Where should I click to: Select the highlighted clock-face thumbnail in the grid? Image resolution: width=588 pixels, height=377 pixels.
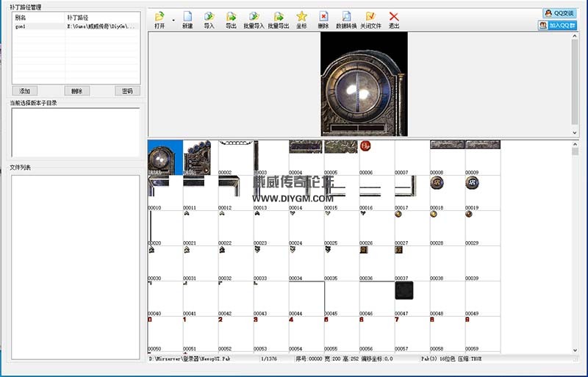(x=165, y=157)
